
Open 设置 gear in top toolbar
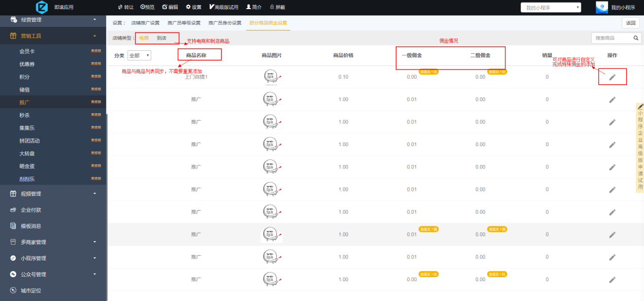point(188,7)
